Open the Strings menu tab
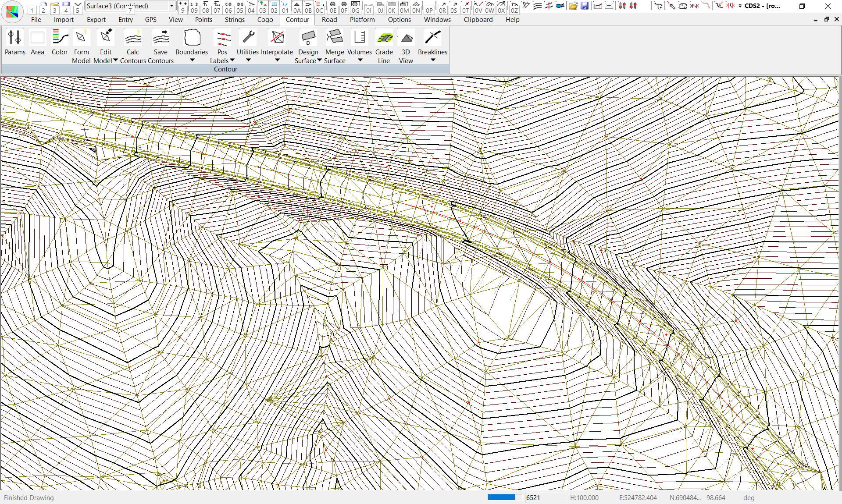The image size is (842, 504). point(235,20)
